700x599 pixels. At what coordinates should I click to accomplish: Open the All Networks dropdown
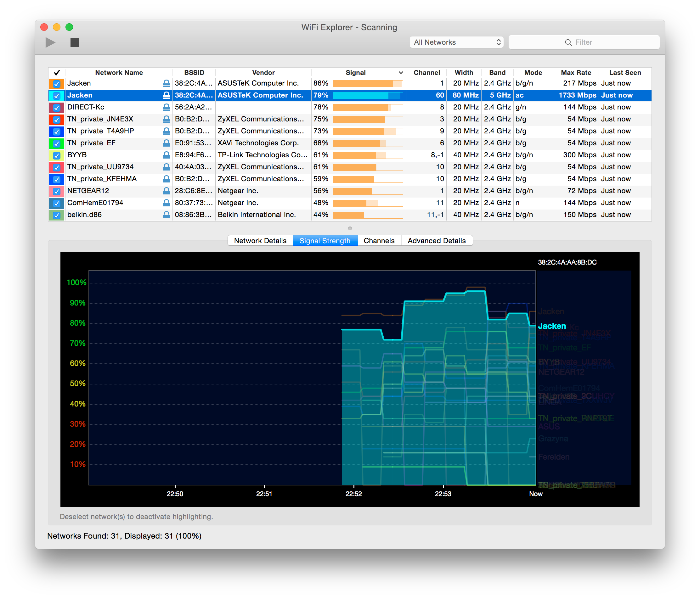coord(456,42)
